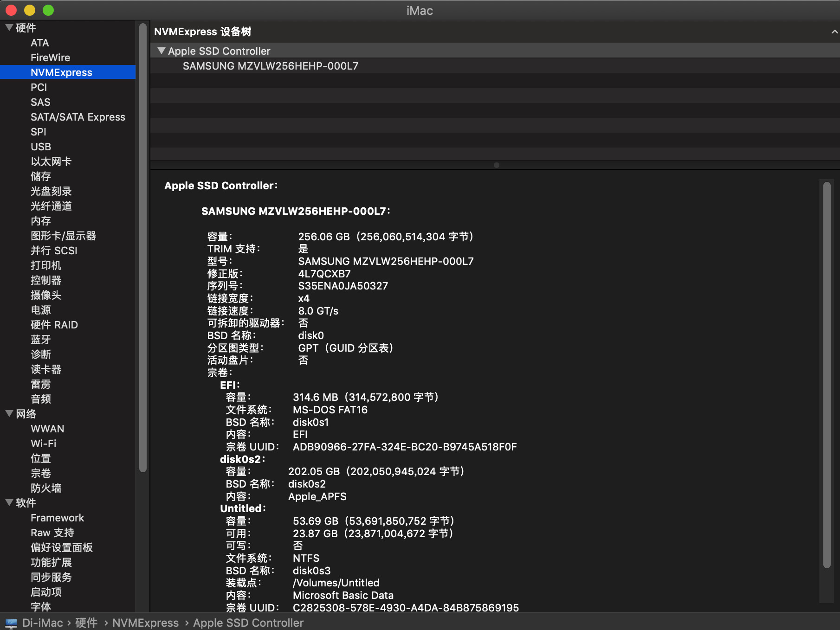Select 以太网卡 in the sidebar

51,161
